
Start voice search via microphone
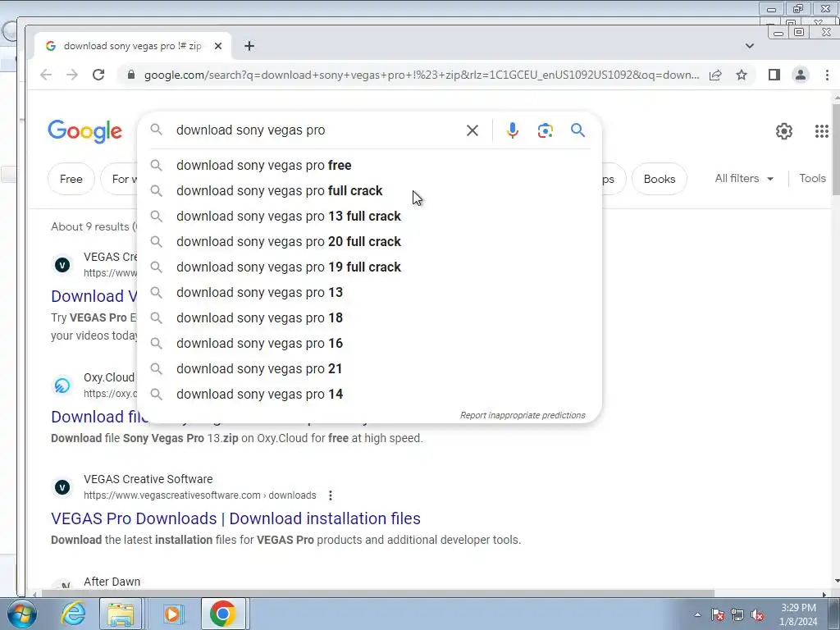pos(512,130)
